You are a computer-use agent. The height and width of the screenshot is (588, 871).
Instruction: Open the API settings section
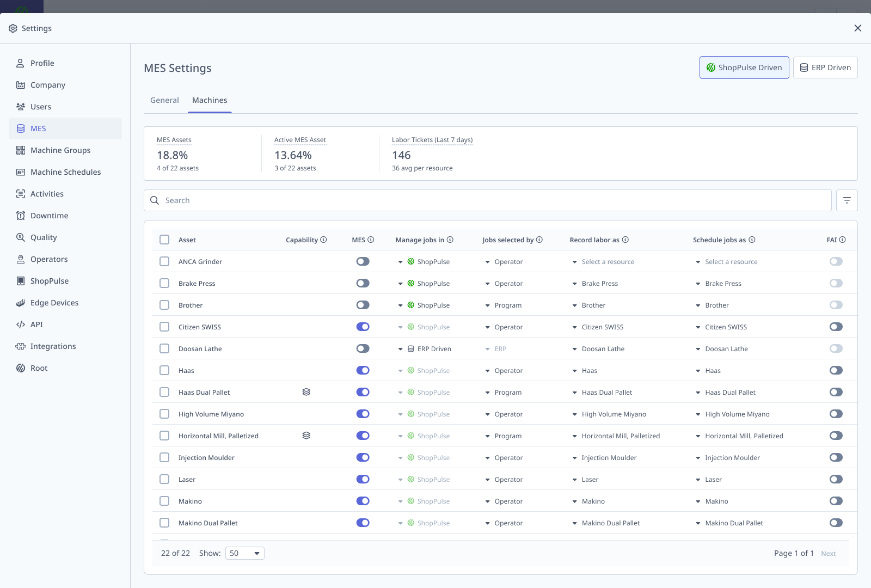(35, 324)
